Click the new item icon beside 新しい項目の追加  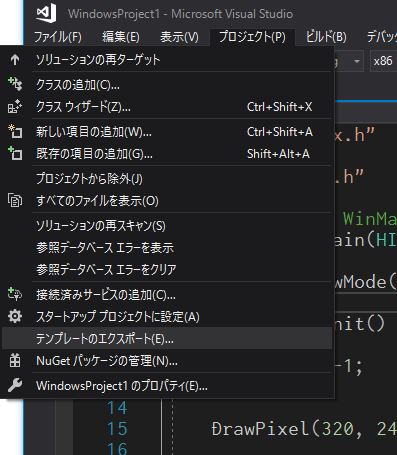coord(15,131)
